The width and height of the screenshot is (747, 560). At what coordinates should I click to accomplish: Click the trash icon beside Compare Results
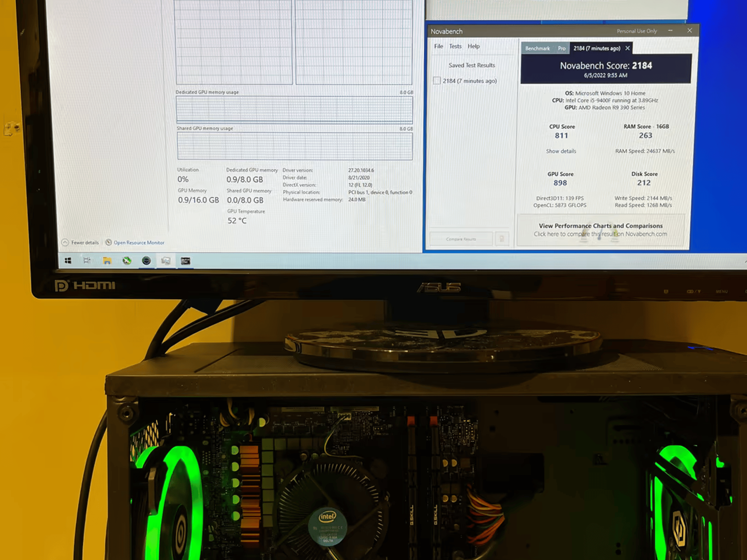(x=502, y=239)
